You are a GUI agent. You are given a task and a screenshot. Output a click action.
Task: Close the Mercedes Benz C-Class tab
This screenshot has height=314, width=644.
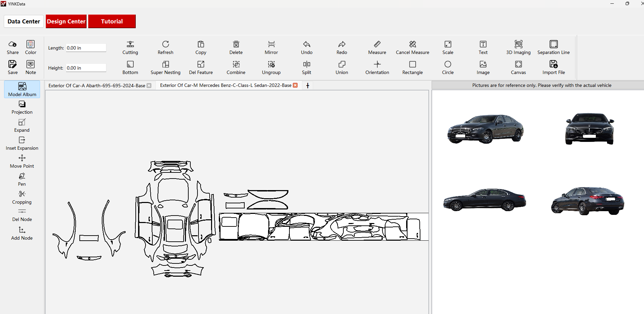click(295, 86)
